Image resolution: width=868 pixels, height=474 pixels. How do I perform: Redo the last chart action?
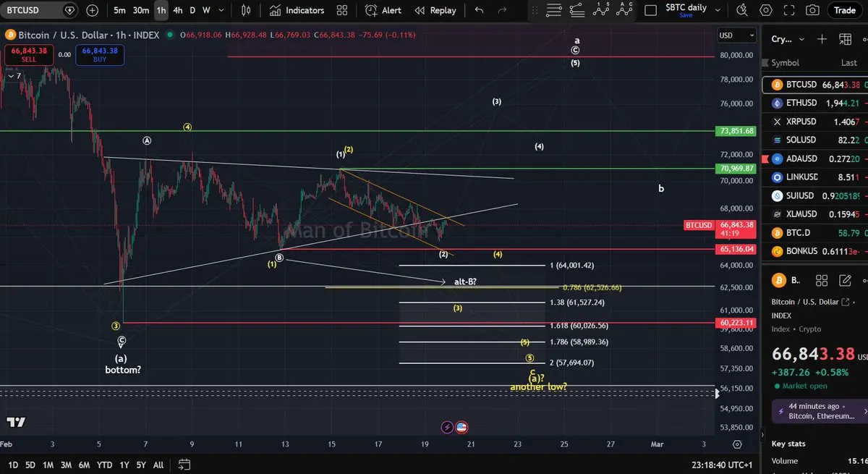(502, 10)
